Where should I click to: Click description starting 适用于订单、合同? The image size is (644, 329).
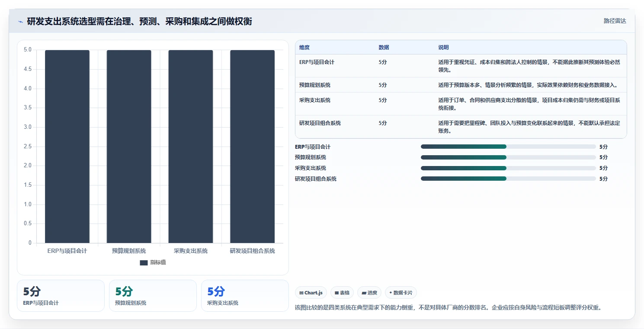pyautogui.click(x=529, y=104)
